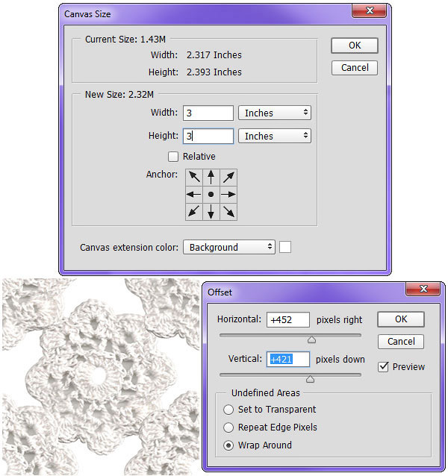
Task: Click the crochet lace image preview
Action: pyautogui.click(x=101, y=377)
